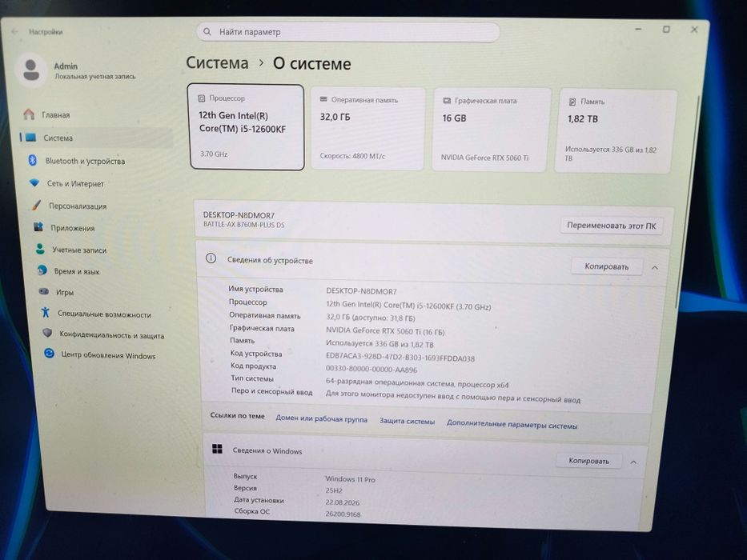The height and width of the screenshot is (560, 747).
Task: Click install date value 22.08.2026
Action: click(343, 502)
